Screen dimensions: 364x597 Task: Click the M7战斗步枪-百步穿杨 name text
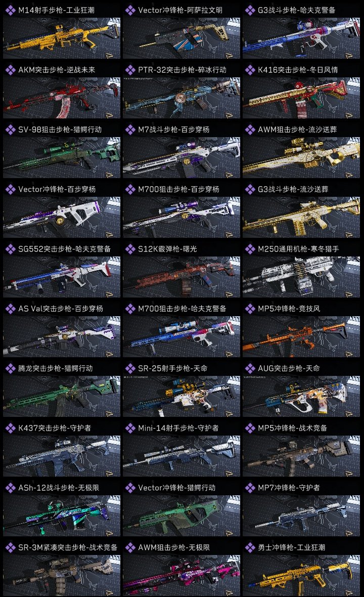174,130
